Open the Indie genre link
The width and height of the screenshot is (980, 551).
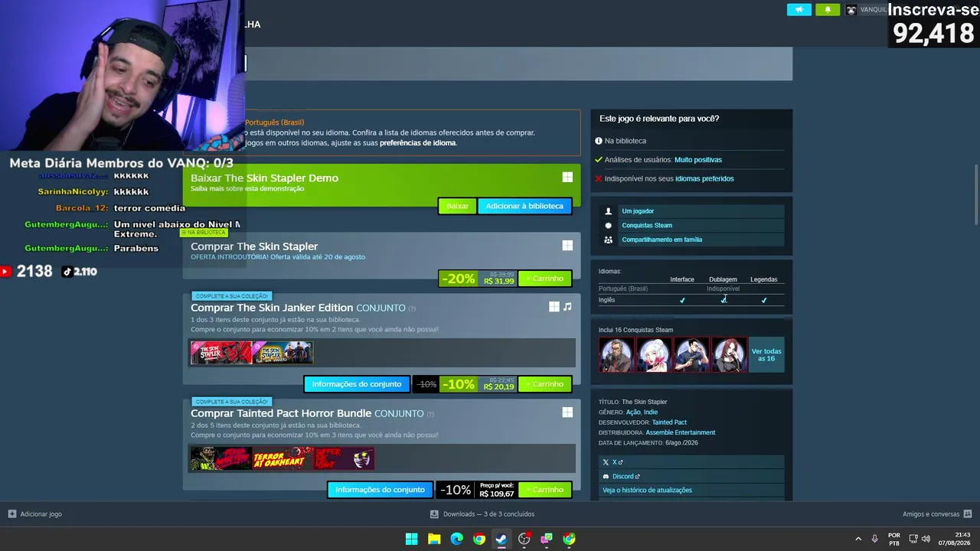pyautogui.click(x=651, y=412)
